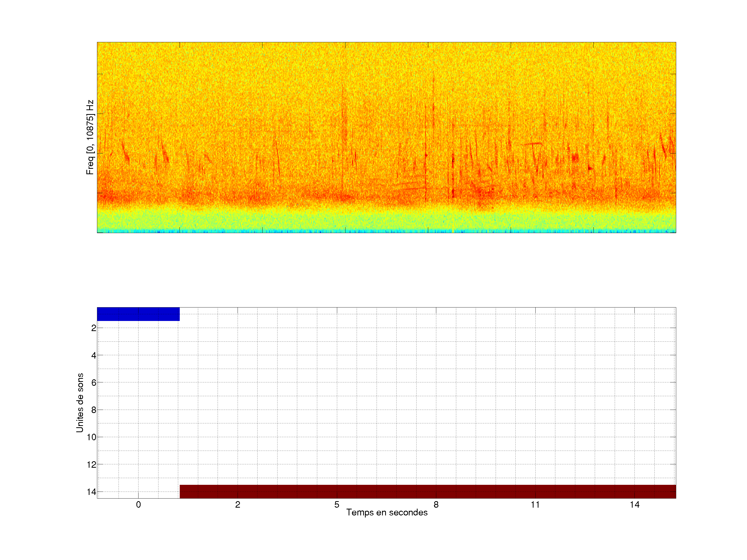Click the empty grid area at unit 8
Image resolution: width=747 pixels, height=560 pixels.
[387, 410]
